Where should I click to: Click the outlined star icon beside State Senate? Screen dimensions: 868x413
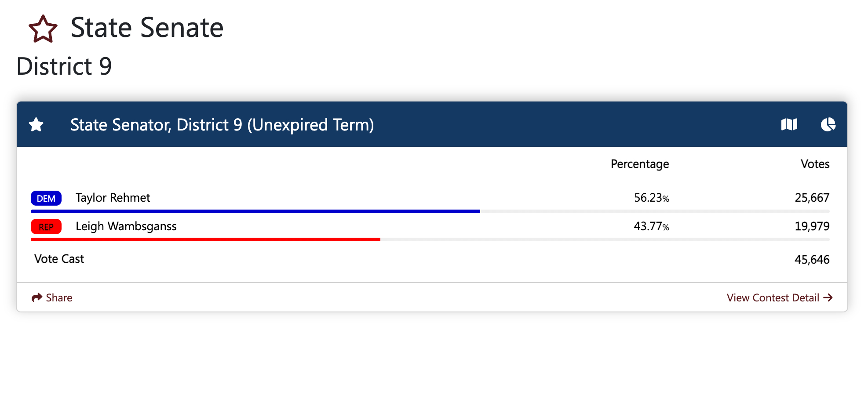(43, 29)
